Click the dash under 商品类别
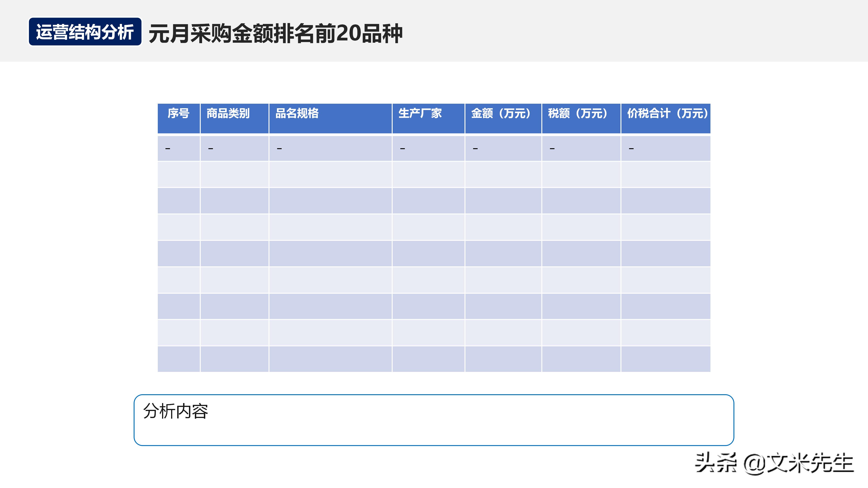Viewport: 868px width, 488px height. (x=211, y=148)
